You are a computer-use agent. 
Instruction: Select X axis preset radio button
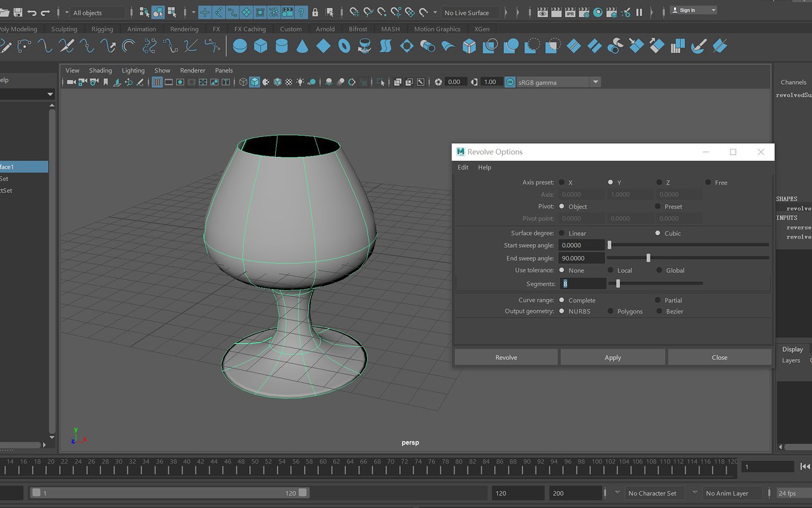tap(562, 182)
